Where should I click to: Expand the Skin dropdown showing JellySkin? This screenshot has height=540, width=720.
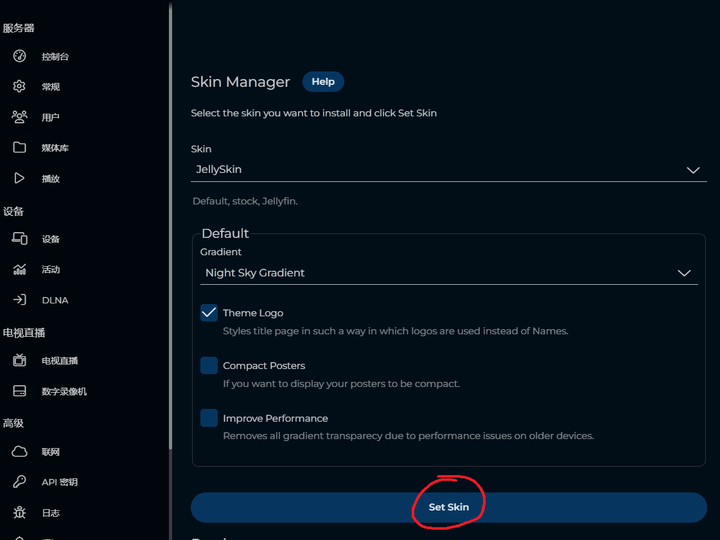tap(449, 169)
